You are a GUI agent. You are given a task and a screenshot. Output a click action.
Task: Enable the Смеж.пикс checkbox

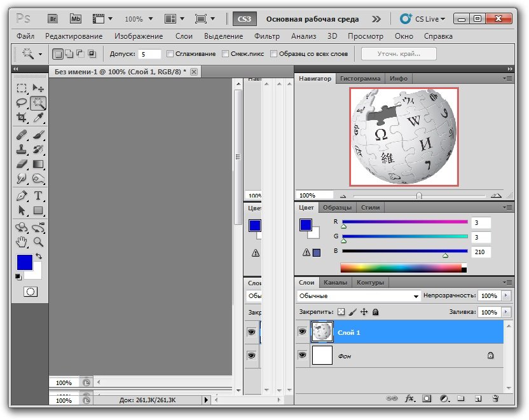pos(226,54)
